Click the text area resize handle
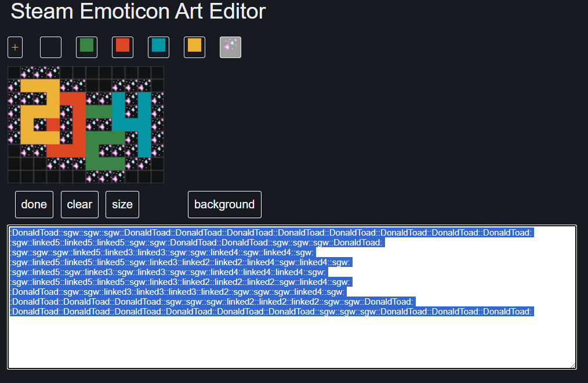 click(573, 365)
